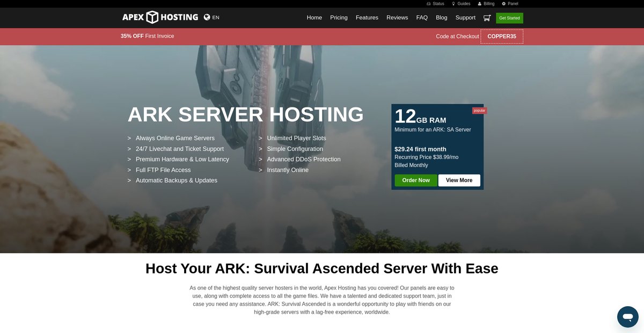This screenshot has width=644, height=333.
Task: Click 'Full FTP File Access' text
Action: 163,170
